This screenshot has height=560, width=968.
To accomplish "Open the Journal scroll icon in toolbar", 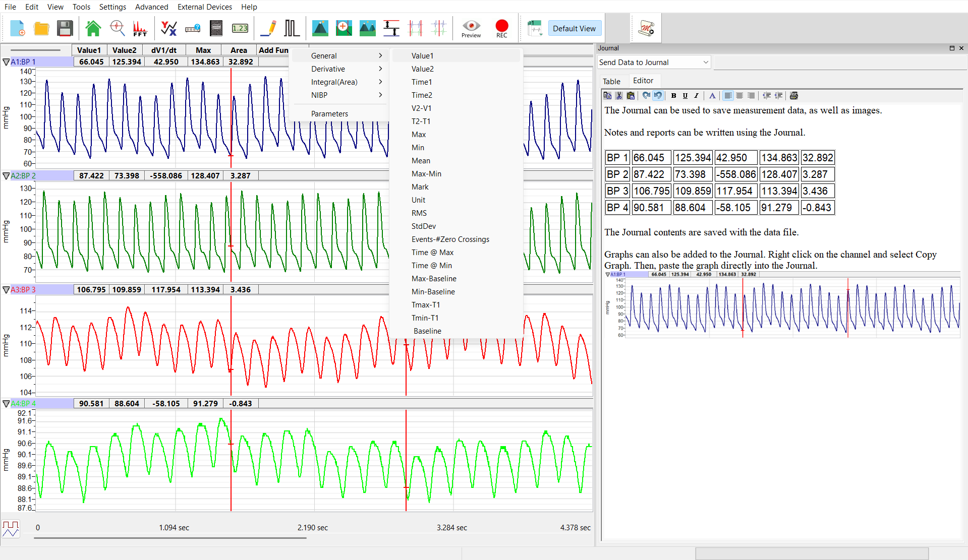I will click(x=646, y=28).
